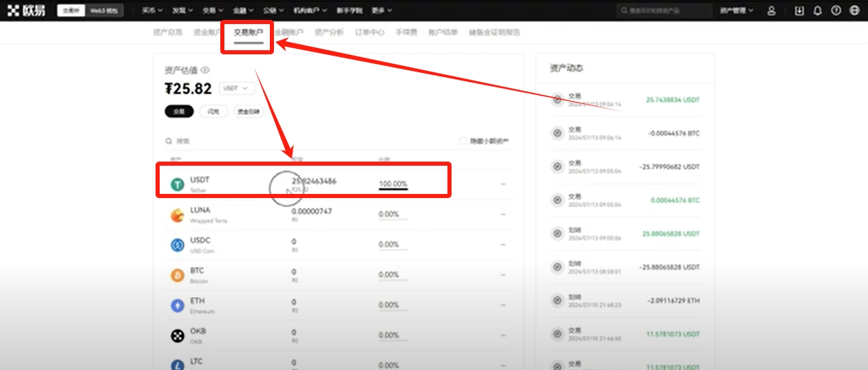Expand the 公链 menu
Viewport: 868px width, 370px height.
pos(274,11)
